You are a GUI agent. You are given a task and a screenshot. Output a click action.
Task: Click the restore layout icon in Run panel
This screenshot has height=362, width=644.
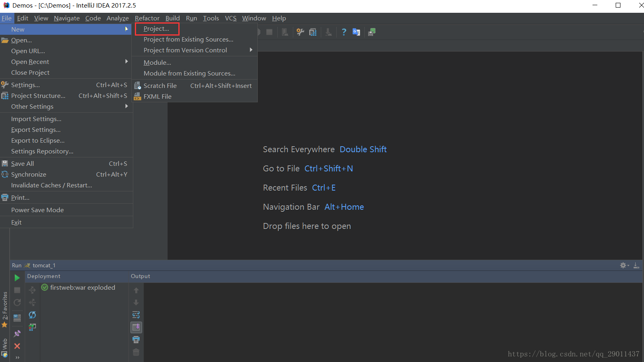point(17,318)
